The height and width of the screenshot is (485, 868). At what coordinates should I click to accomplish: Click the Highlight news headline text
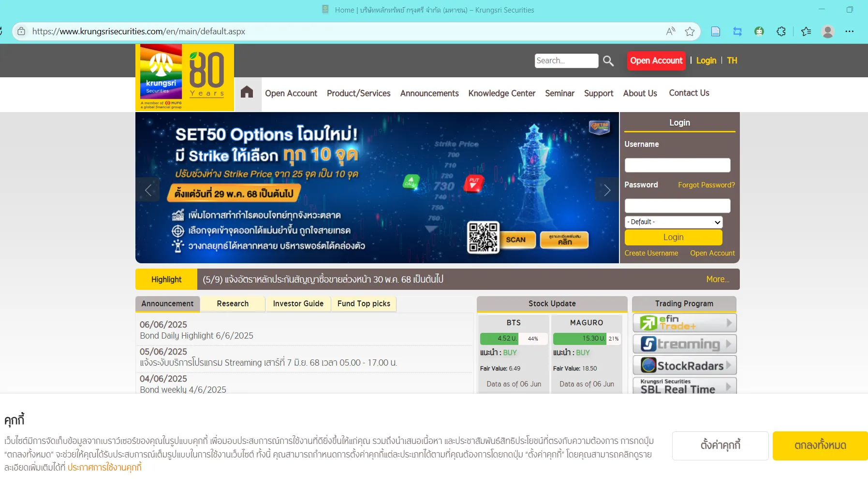coord(323,279)
